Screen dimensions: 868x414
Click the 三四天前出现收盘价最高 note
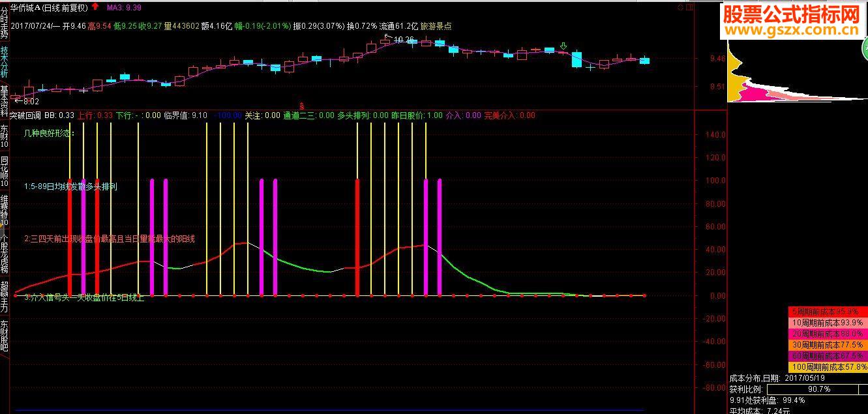(x=109, y=239)
